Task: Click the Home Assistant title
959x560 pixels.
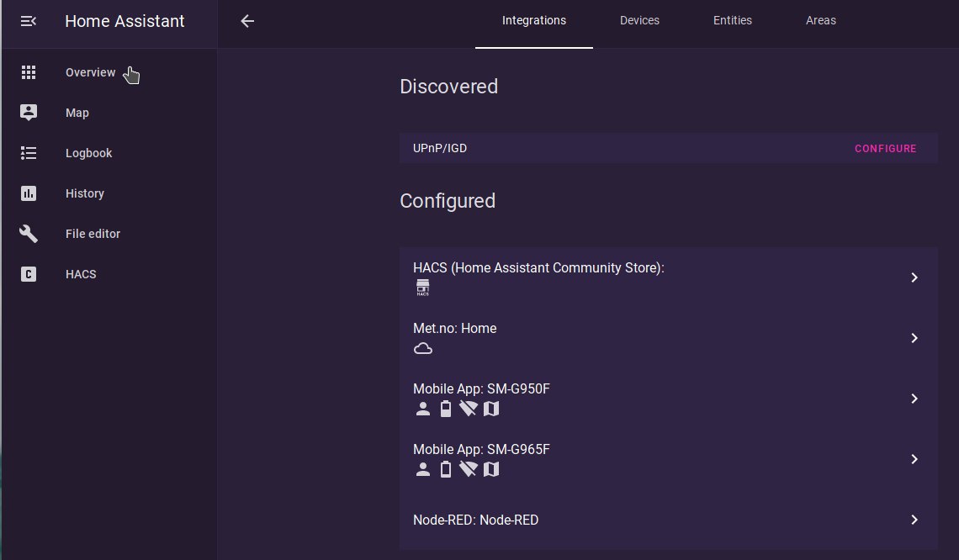Action: pos(125,21)
